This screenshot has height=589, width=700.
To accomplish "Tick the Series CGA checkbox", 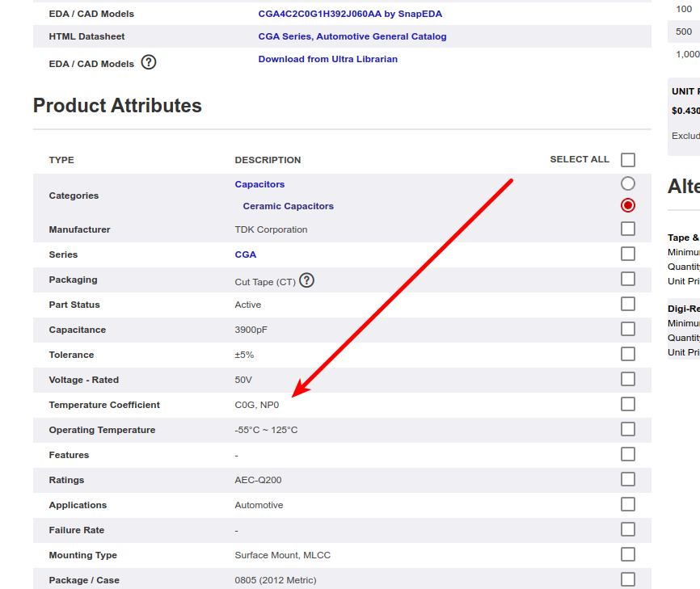I will click(x=628, y=254).
